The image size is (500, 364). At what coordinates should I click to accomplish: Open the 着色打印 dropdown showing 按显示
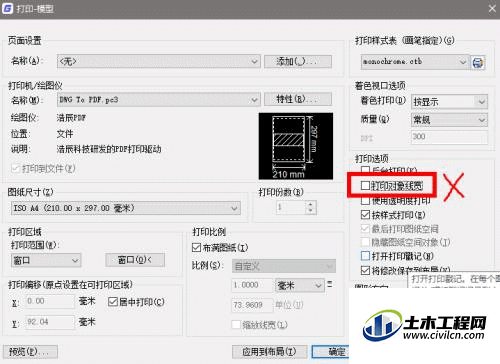449,102
